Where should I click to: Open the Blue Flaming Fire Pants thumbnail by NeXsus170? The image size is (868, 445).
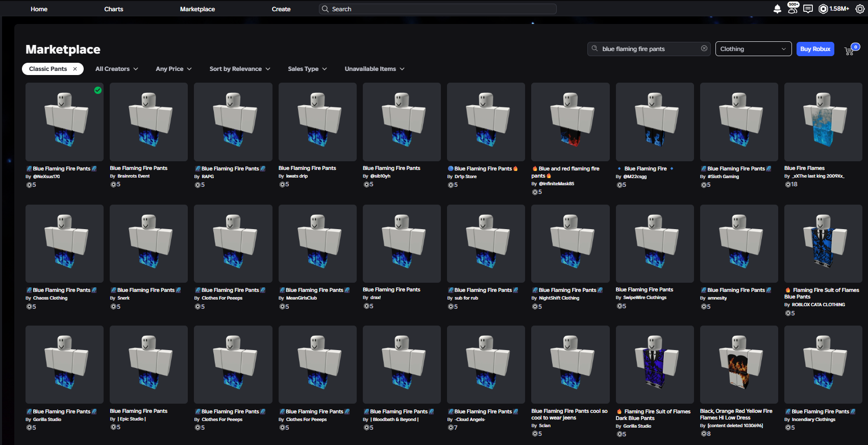[64, 122]
